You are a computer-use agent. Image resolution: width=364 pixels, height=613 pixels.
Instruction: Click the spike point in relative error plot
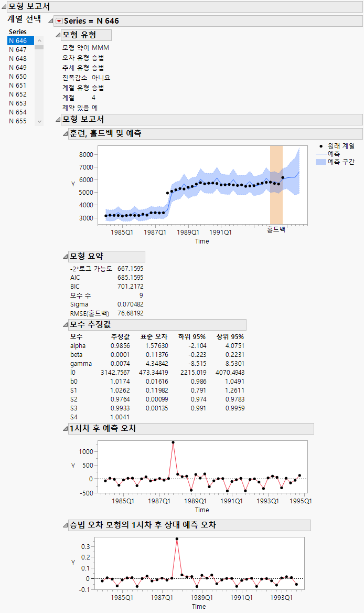pos(177,538)
